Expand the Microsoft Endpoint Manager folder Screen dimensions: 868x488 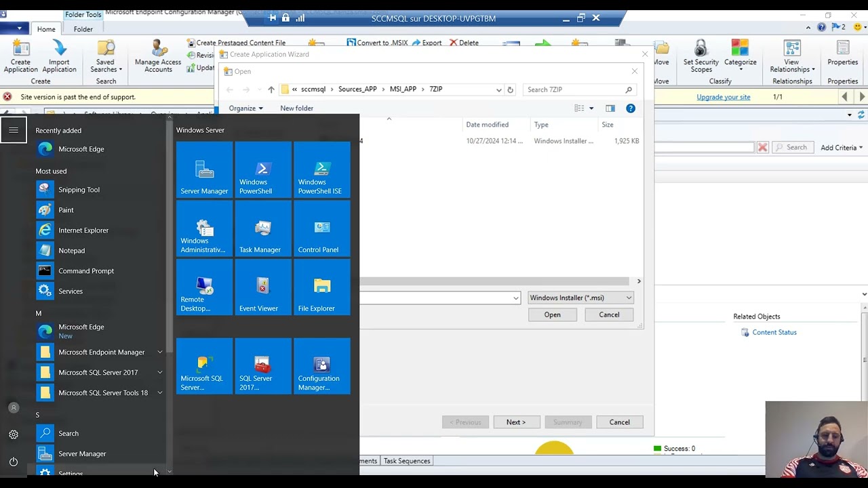[x=160, y=352]
